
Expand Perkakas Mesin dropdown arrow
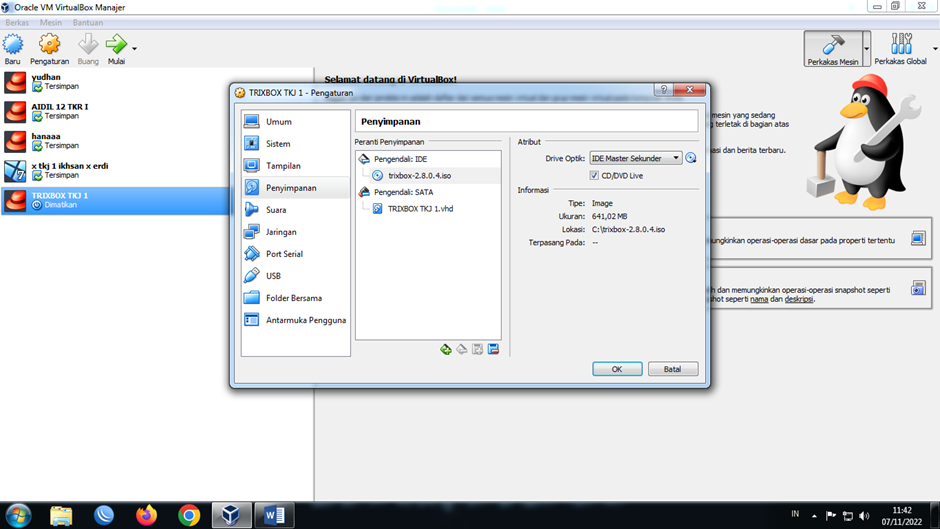(x=866, y=49)
